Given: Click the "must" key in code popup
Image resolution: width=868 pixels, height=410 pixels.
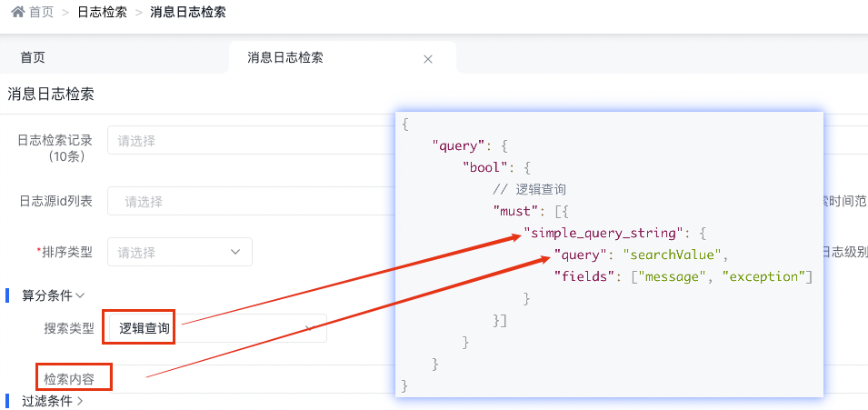Looking at the screenshot, I should (517, 211).
